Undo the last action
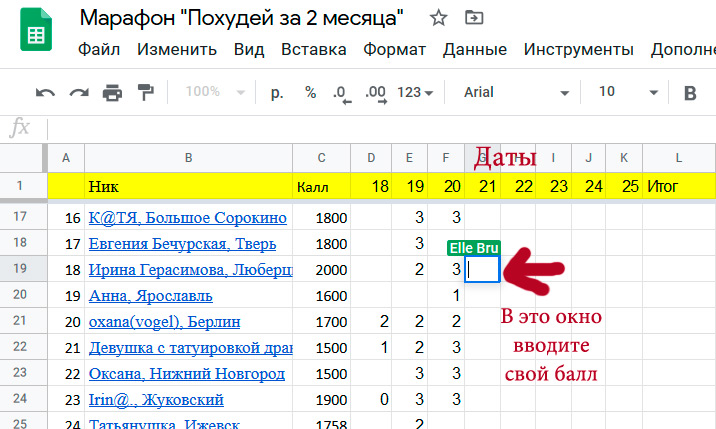This screenshot has width=716, height=429. (45, 93)
